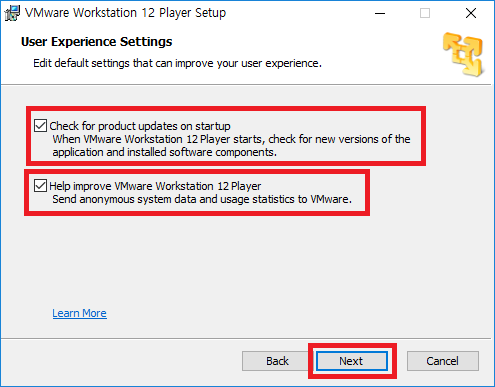Click the 'Edit default settings' subtitle text
Screen dimensions: 495x387
point(177,63)
